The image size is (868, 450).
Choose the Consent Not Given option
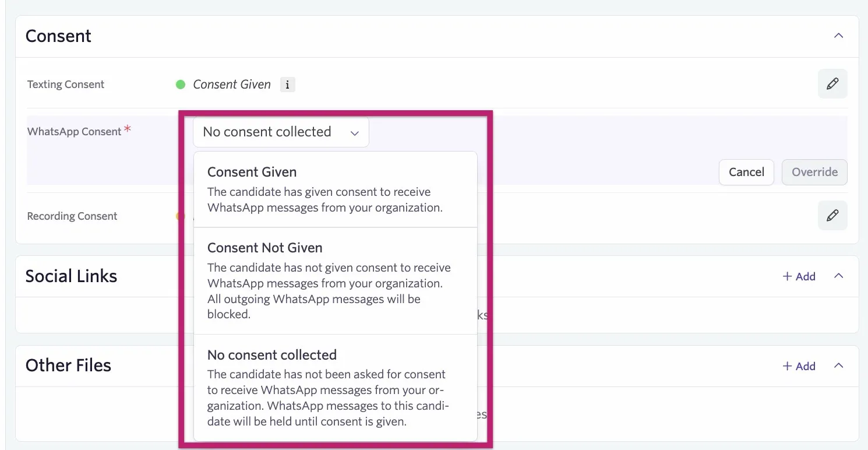(x=336, y=281)
